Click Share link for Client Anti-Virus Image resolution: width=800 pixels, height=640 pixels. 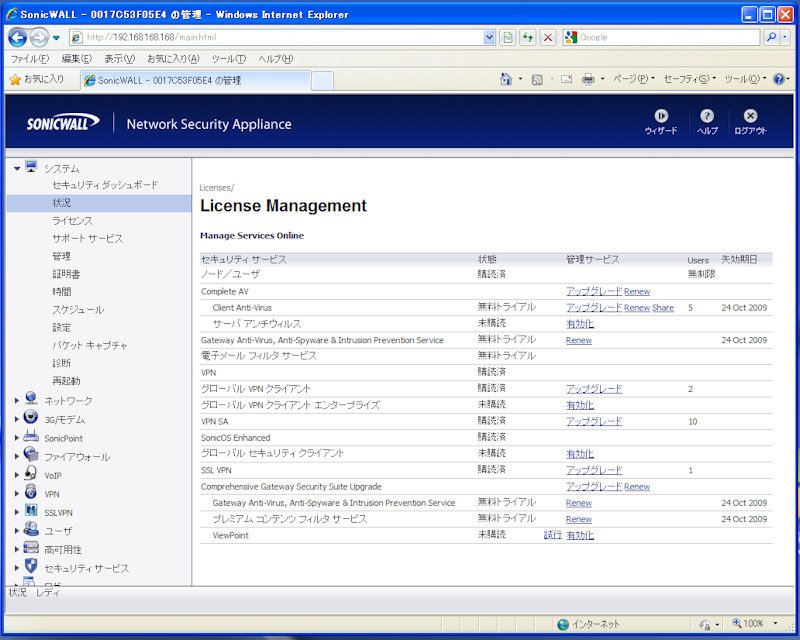(x=663, y=308)
